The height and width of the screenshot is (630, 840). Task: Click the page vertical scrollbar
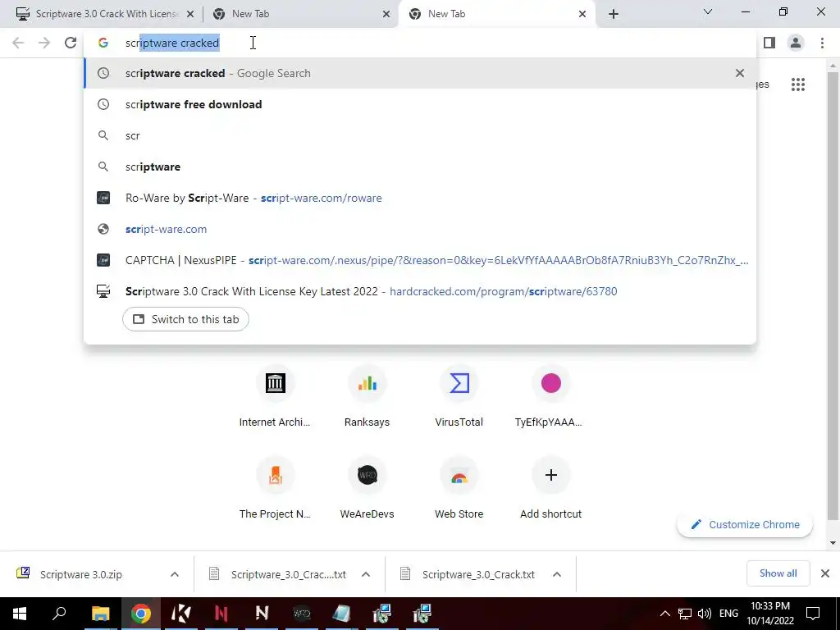[x=833, y=294]
